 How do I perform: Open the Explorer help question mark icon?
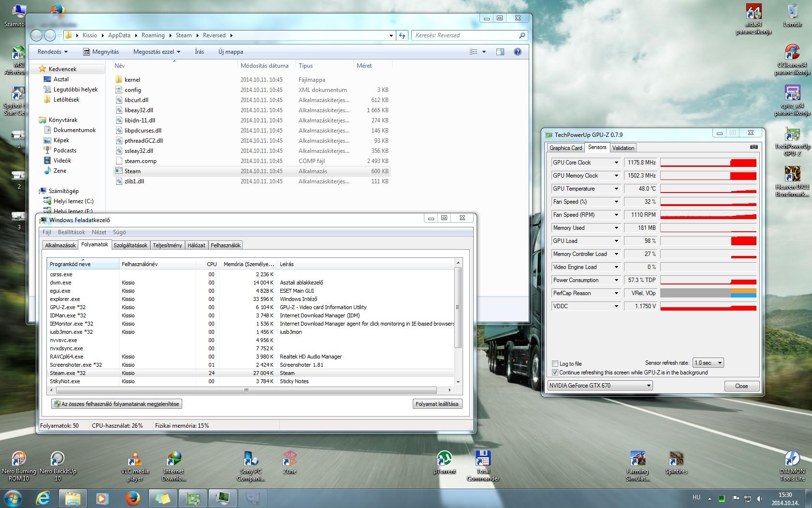(x=517, y=52)
